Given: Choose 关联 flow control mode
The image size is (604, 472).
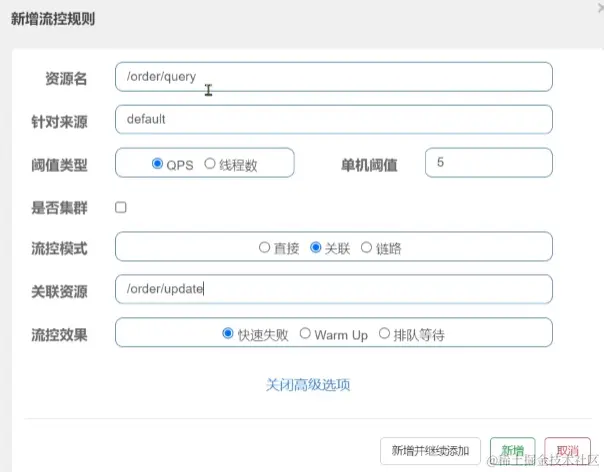Looking at the screenshot, I should coord(315,247).
